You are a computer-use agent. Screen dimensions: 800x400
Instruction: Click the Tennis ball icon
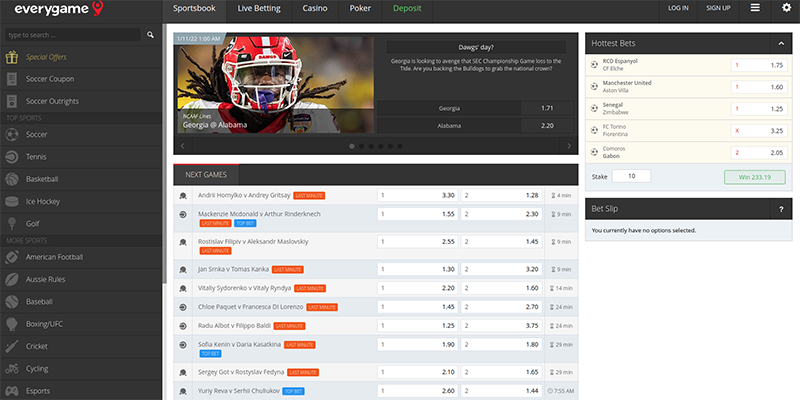[x=12, y=157]
